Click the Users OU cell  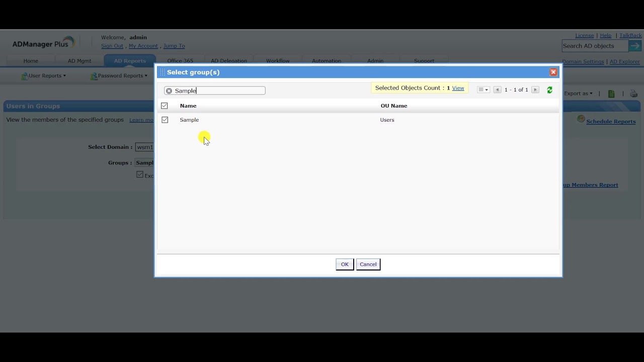click(x=387, y=120)
